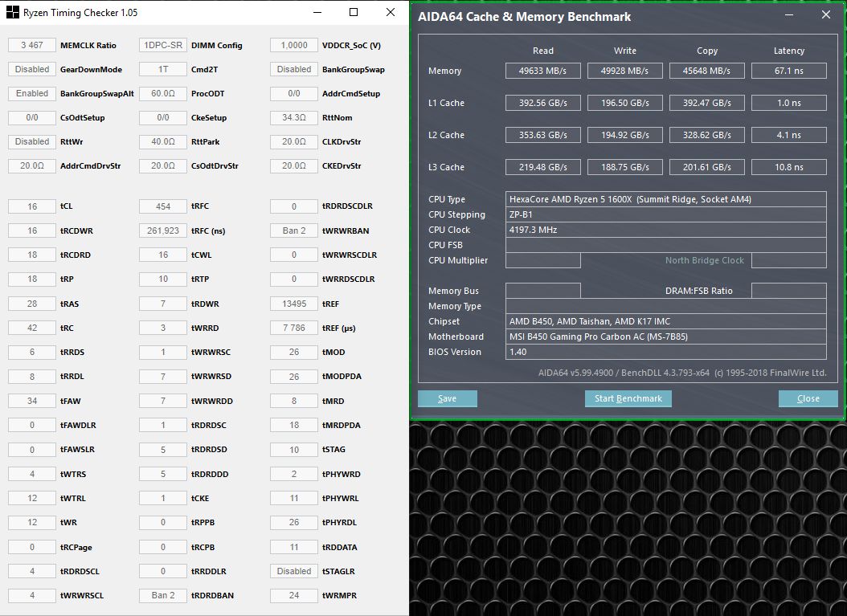Click Memory Read result 49633 MB/s
Image resolution: width=847 pixels, height=616 pixels.
click(x=543, y=71)
